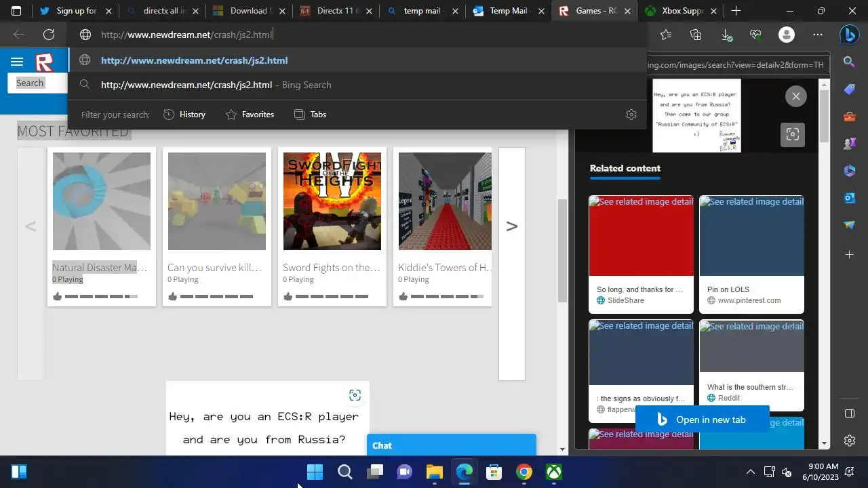The width and height of the screenshot is (868, 488).
Task: Click the Roblox Search field
Action: tap(37, 83)
